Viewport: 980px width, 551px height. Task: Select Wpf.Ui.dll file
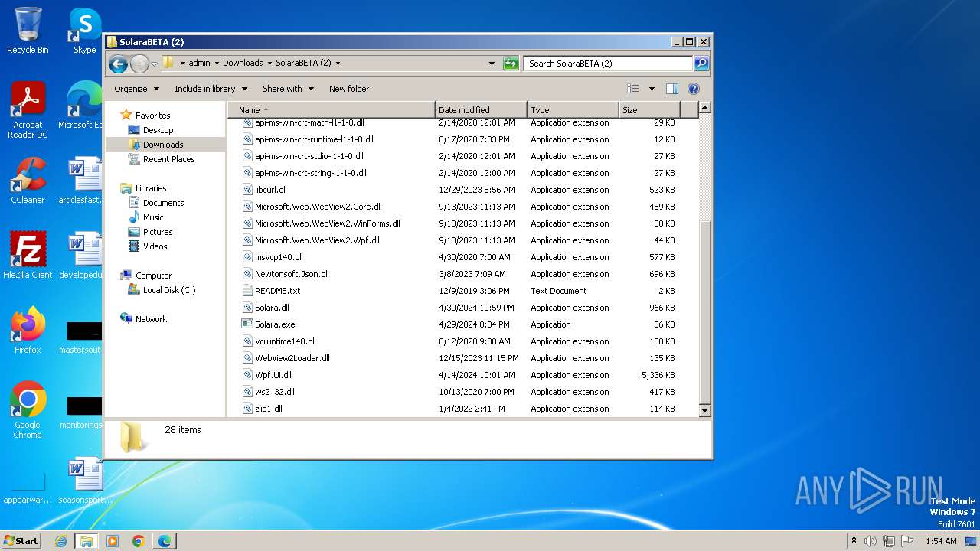point(273,375)
